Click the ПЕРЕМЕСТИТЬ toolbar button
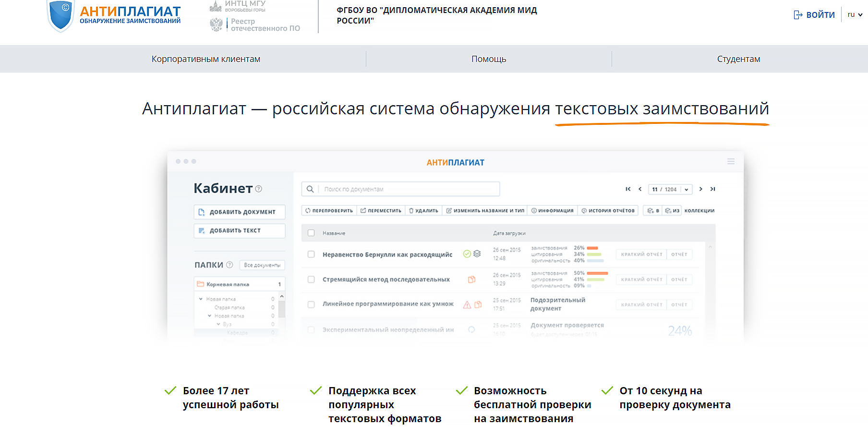 [x=381, y=210]
